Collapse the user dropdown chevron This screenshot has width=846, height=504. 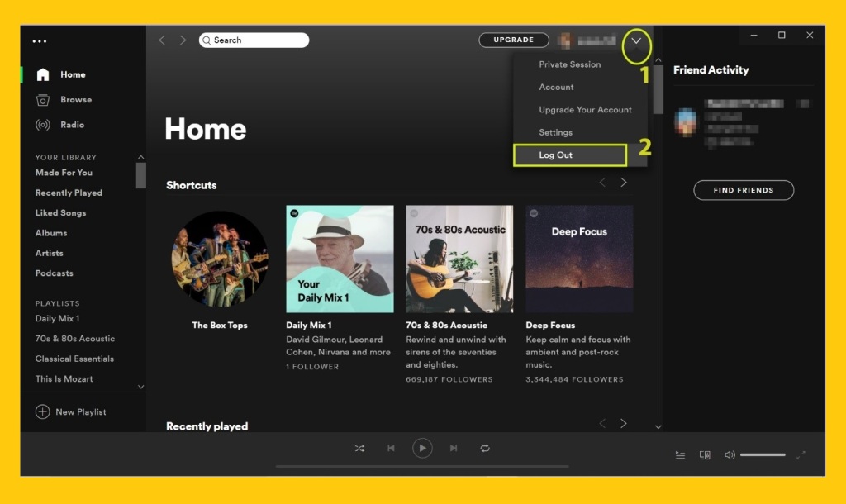(637, 40)
